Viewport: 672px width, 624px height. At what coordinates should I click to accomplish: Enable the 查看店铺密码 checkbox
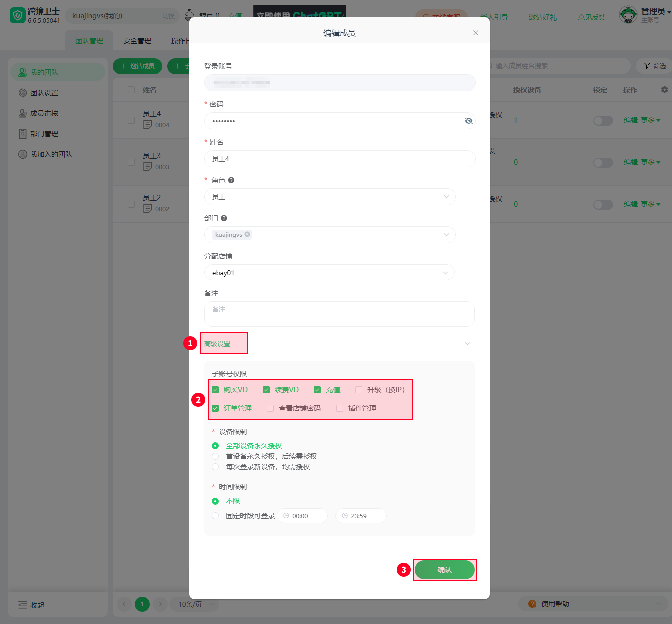pos(270,408)
